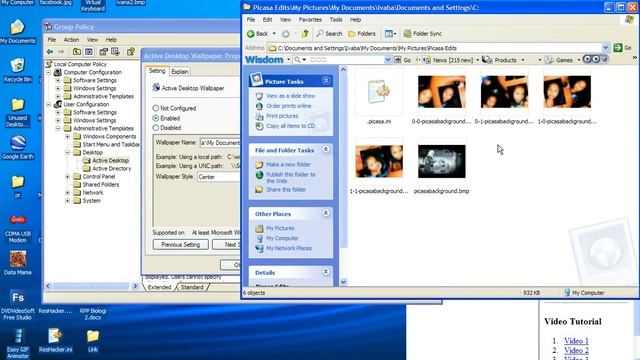Select 1-1-picasabackground thumbnail

[x=379, y=161]
